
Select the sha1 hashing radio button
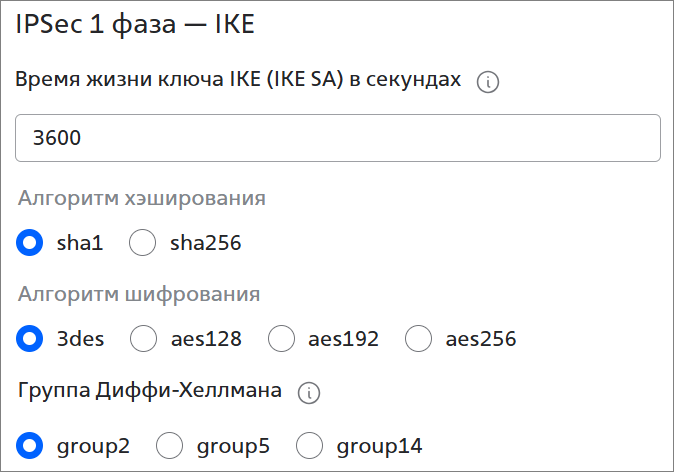31,242
